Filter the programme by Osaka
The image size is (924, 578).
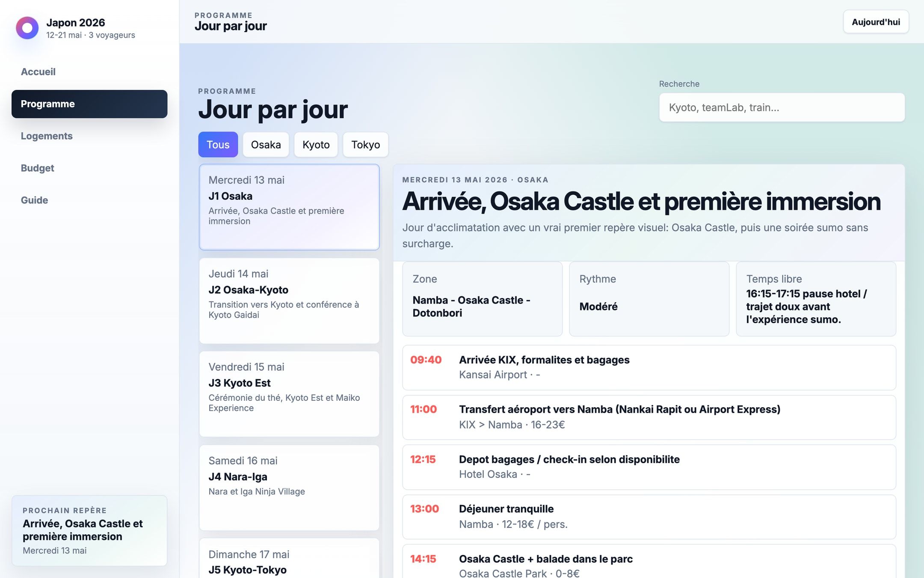pyautogui.click(x=266, y=145)
